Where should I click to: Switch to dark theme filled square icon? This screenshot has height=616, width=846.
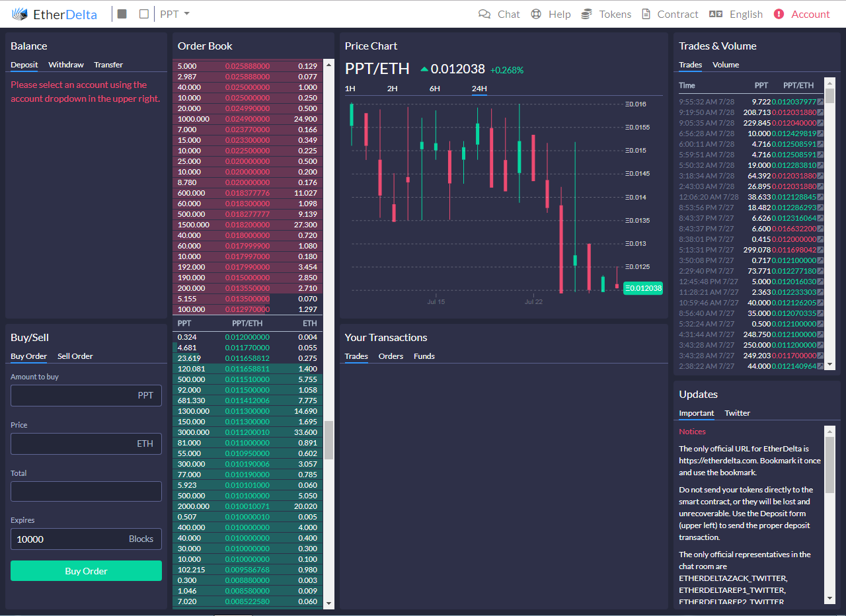click(x=122, y=14)
